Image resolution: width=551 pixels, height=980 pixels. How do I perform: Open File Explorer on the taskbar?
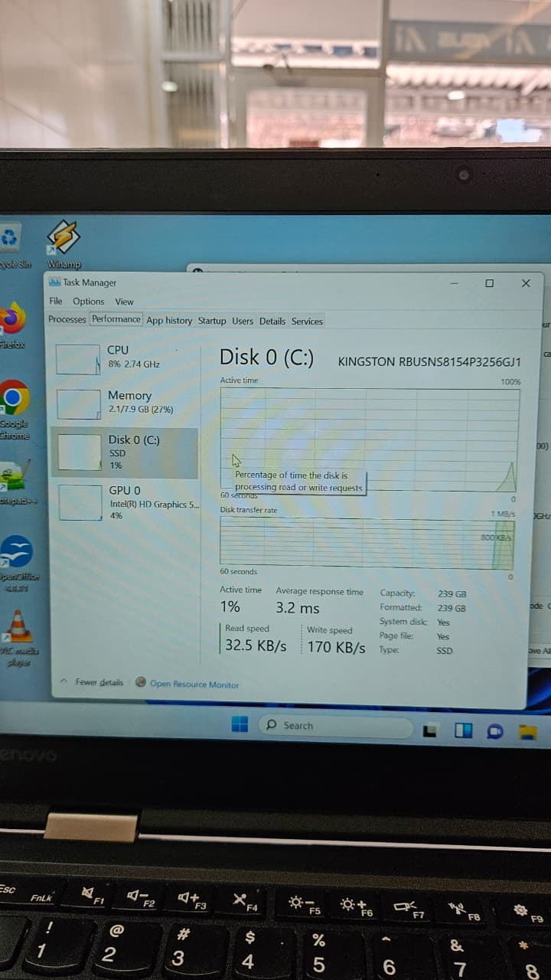pyautogui.click(x=528, y=732)
